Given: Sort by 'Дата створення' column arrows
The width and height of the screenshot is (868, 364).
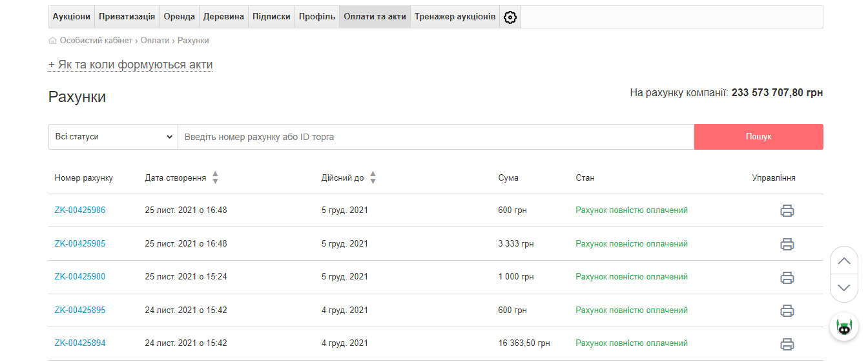Looking at the screenshot, I should point(215,177).
